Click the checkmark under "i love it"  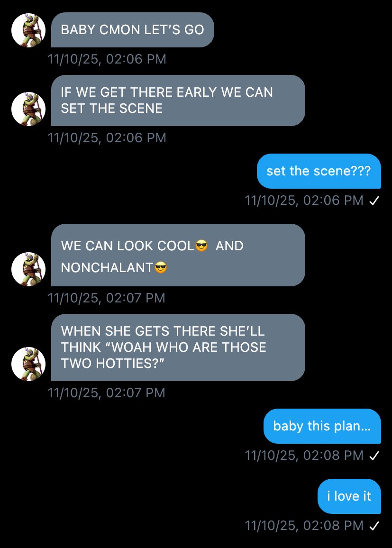[x=374, y=526]
